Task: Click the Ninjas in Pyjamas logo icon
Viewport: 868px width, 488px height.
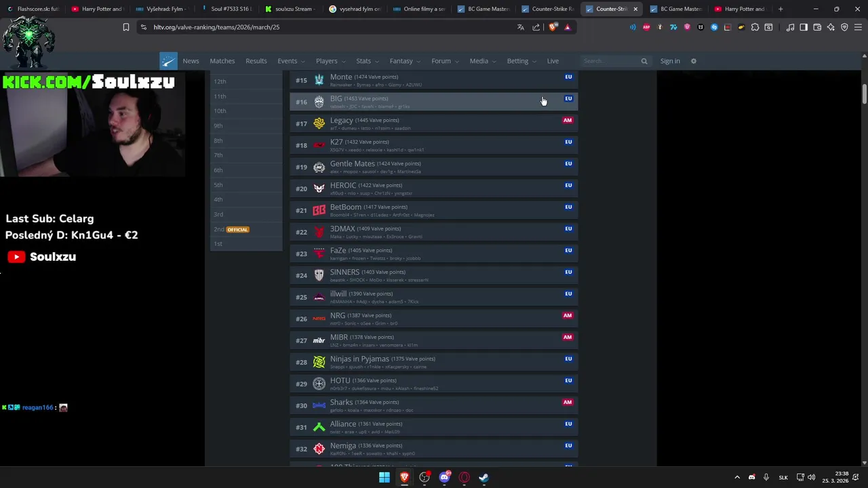Action: (x=319, y=362)
